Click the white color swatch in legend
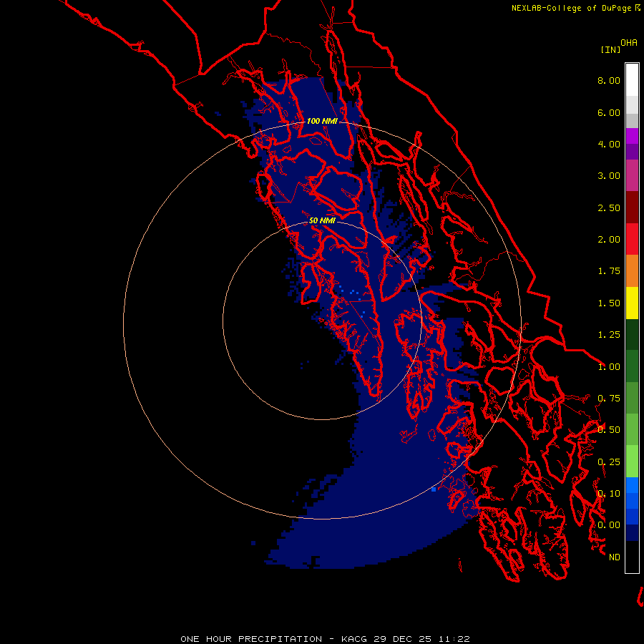This screenshot has width=644, height=644. point(632,79)
